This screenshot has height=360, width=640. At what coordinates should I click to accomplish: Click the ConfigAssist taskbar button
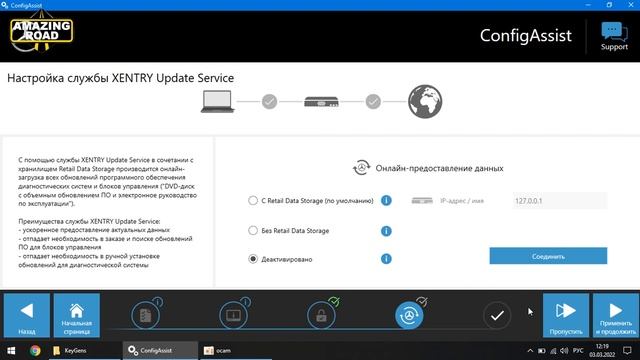click(160, 351)
